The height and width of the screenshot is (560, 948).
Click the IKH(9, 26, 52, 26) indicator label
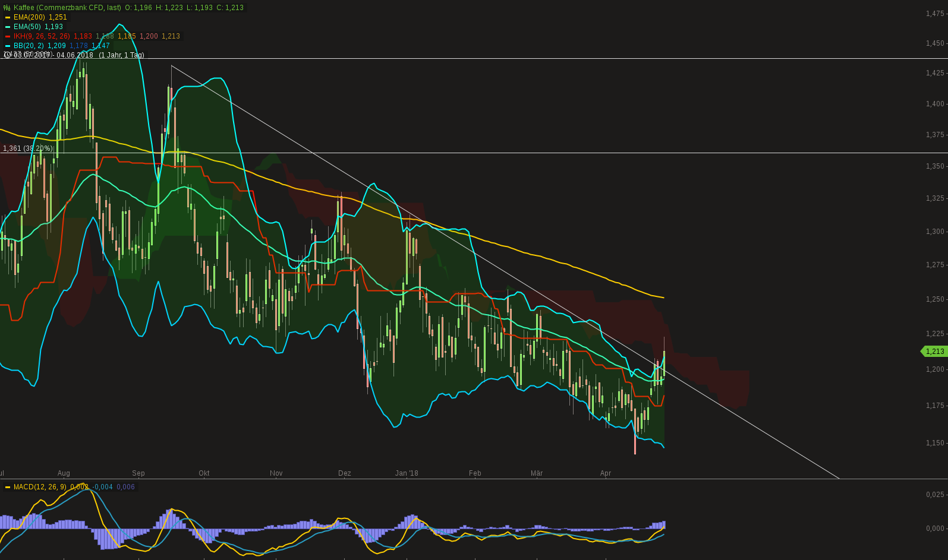[42, 36]
